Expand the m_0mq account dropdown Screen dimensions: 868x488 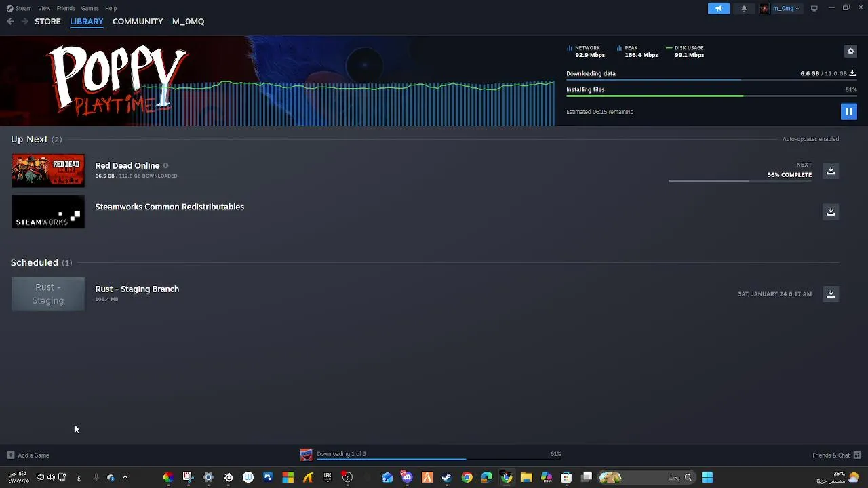[x=785, y=8]
